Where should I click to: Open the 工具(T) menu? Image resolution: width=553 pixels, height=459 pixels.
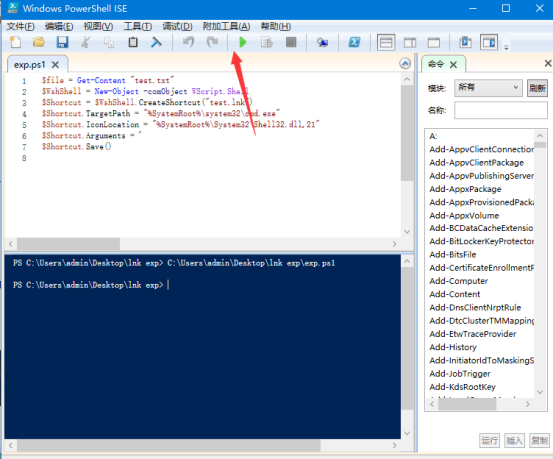coord(138,26)
